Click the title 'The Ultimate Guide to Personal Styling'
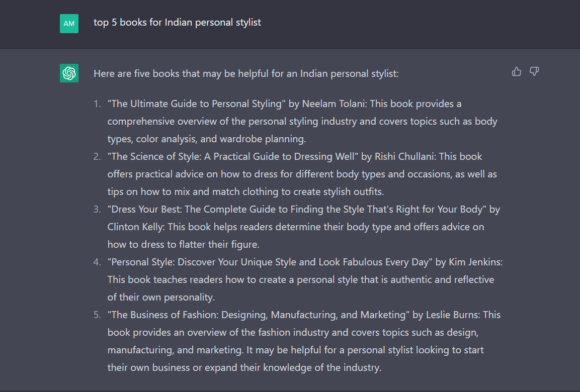This screenshot has width=580, height=392. pos(196,104)
